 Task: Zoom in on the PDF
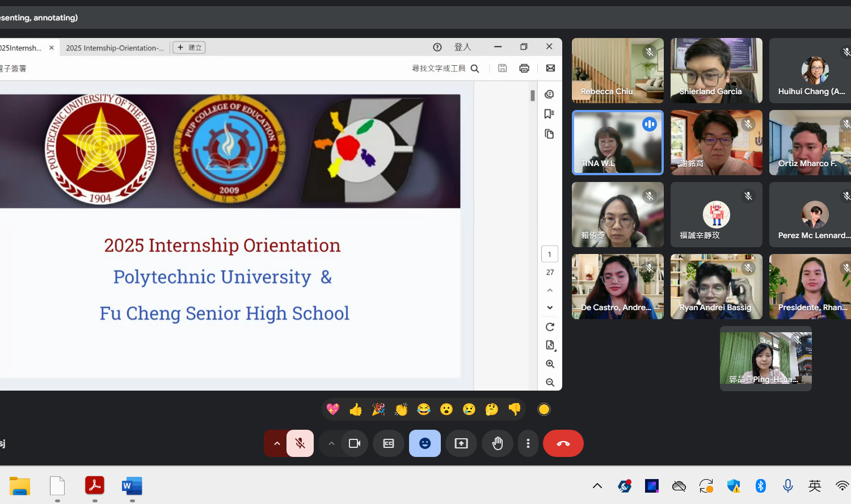pos(550,364)
